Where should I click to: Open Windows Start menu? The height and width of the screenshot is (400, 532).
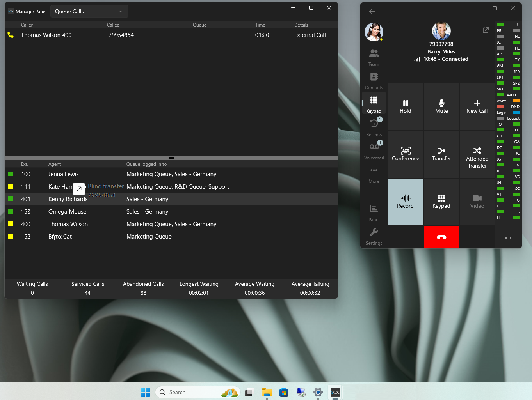[145, 392]
